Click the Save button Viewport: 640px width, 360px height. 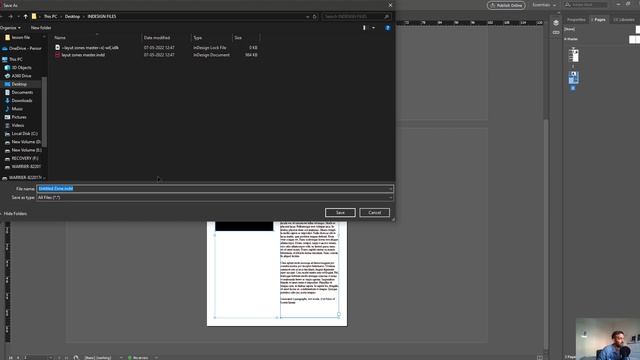340,213
